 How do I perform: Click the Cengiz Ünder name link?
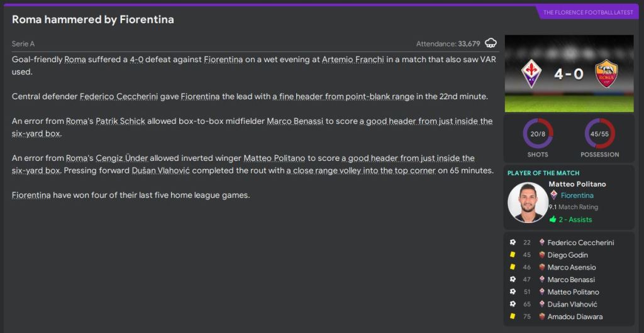click(121, 158)
